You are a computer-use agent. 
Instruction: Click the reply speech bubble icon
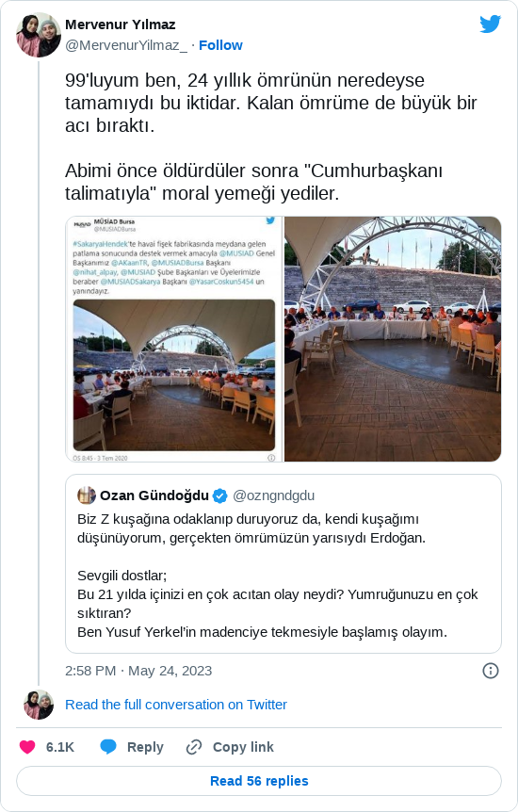[x=108, y=747]
